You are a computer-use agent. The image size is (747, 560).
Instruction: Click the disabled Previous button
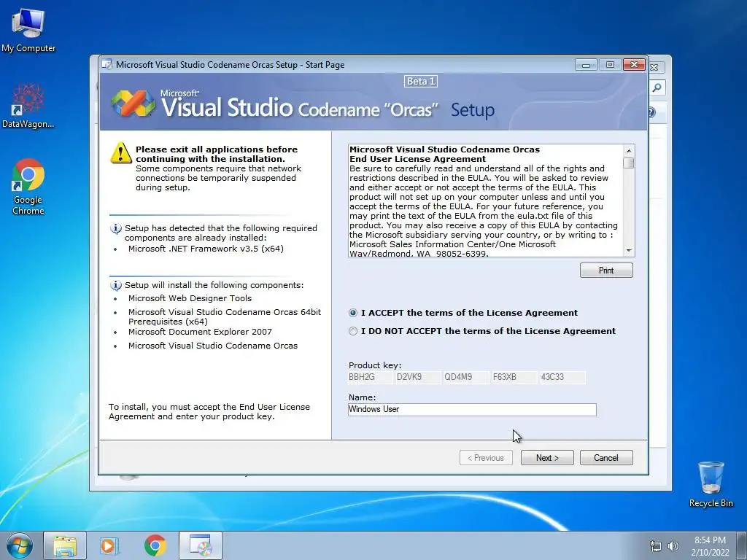tap(486, 458)
